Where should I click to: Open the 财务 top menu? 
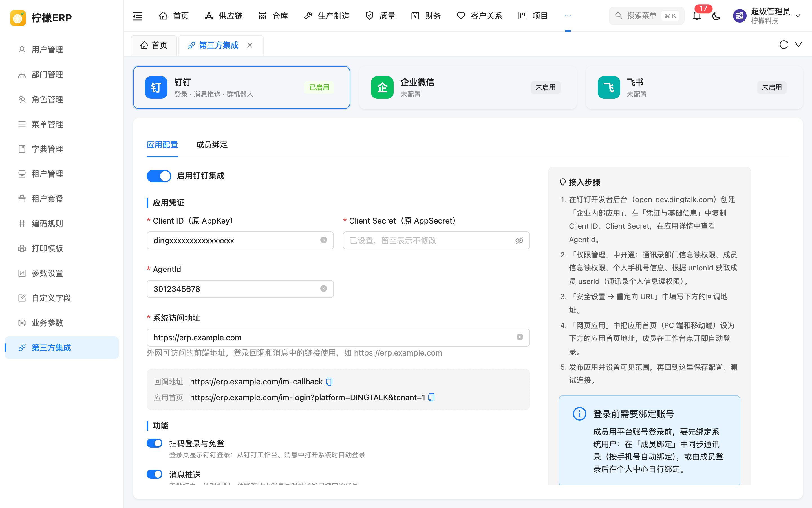426,16
